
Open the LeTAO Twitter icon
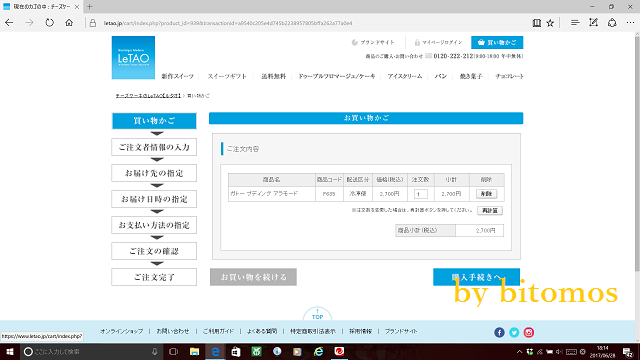514,332
